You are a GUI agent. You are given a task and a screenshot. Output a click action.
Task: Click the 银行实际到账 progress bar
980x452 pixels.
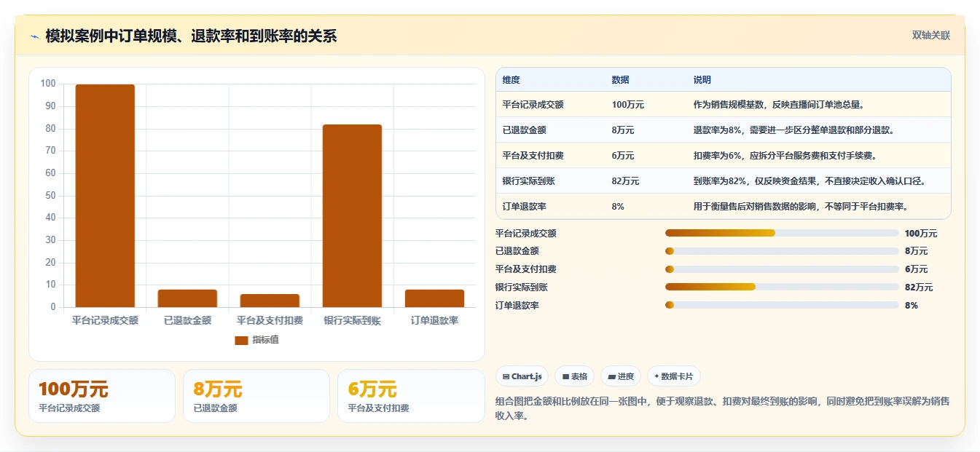coord(782,287)
